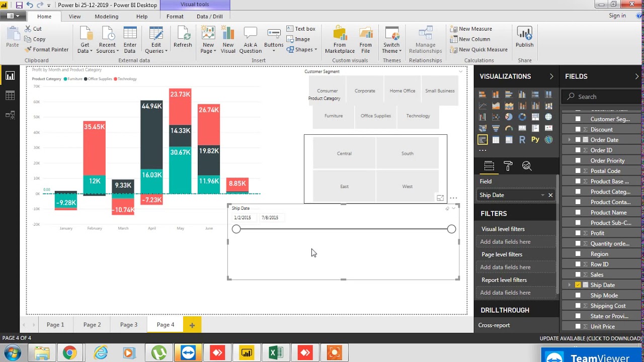Screen dimensions: 644x362
Task: Select the Donut chart visualization icon
Action: [x=522, y=117]
